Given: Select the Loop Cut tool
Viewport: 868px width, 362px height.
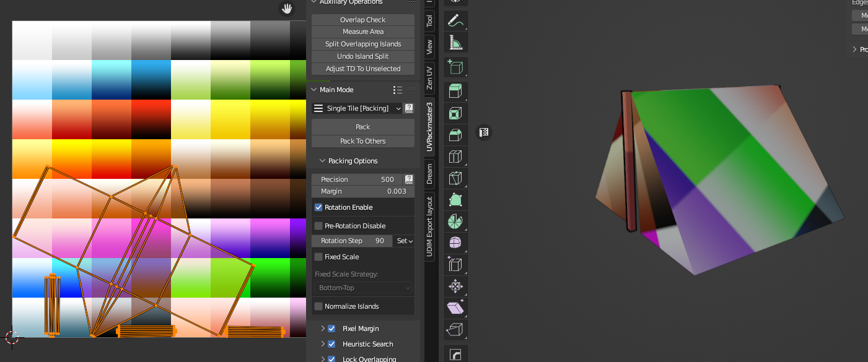Looking at the screenshot, I should [456, 157].
